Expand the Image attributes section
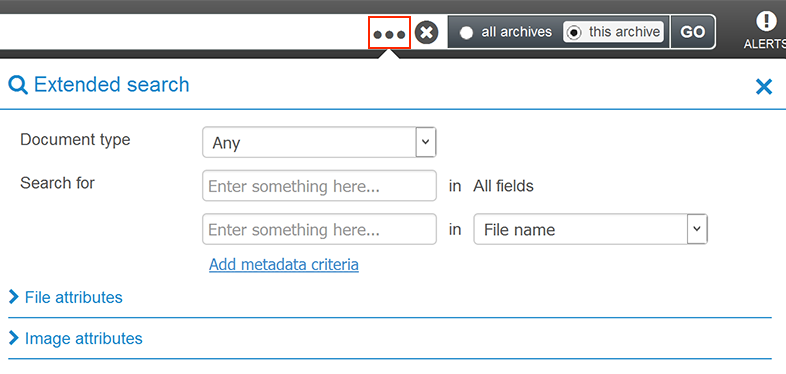Screen dimensions: 786x374 (x=76, y=338)
